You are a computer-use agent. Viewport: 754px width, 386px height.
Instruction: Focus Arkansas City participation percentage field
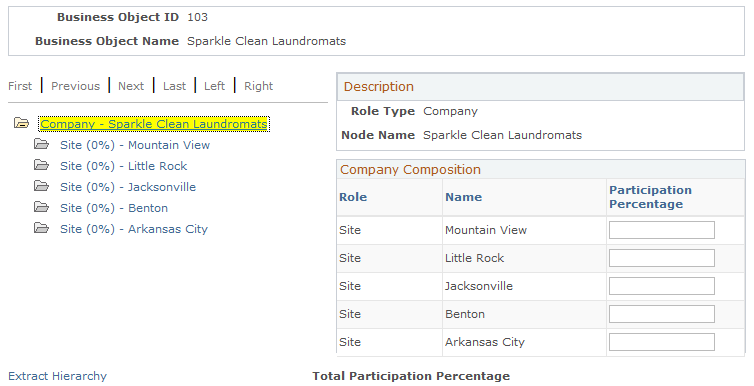click(662, 342)
